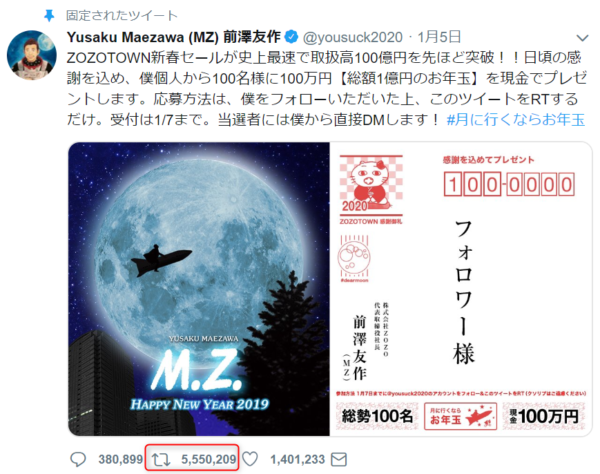Click the 固定されたツイート label

(x=122, y=16)
